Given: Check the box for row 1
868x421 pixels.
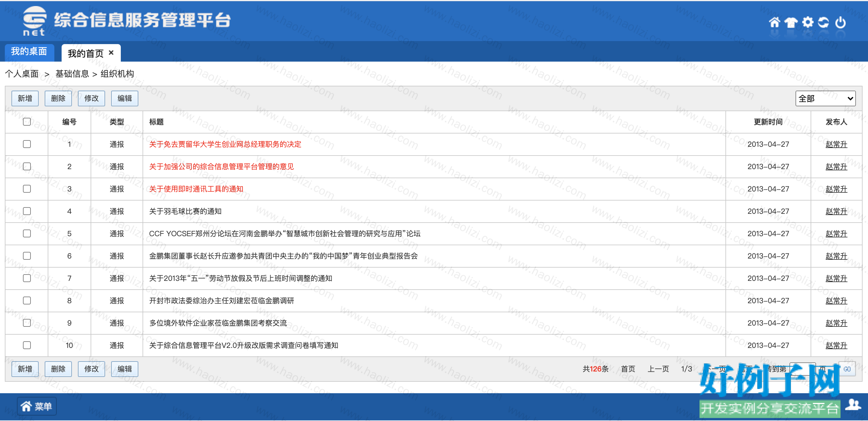Looking at the screenshot, I should coord(27,144).
